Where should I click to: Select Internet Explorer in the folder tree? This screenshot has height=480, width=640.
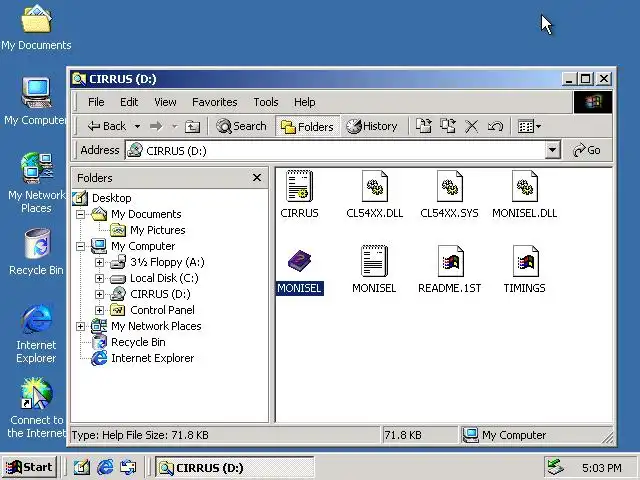[152, 358]
